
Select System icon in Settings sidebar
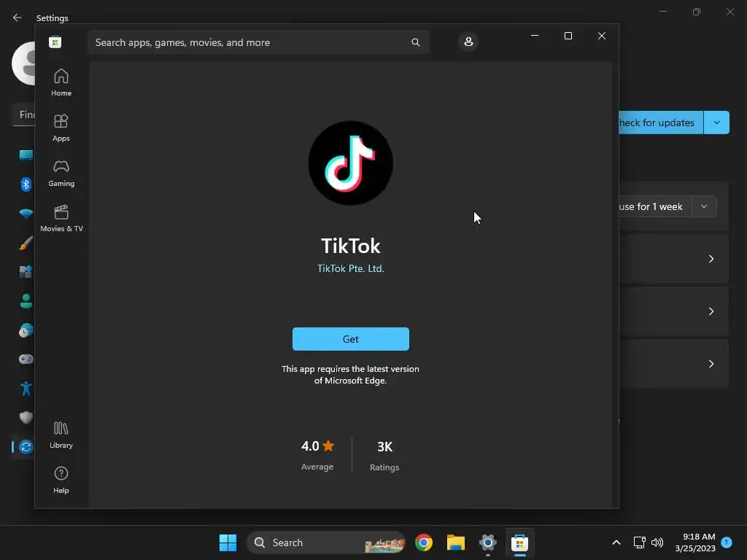pos(26,155)
